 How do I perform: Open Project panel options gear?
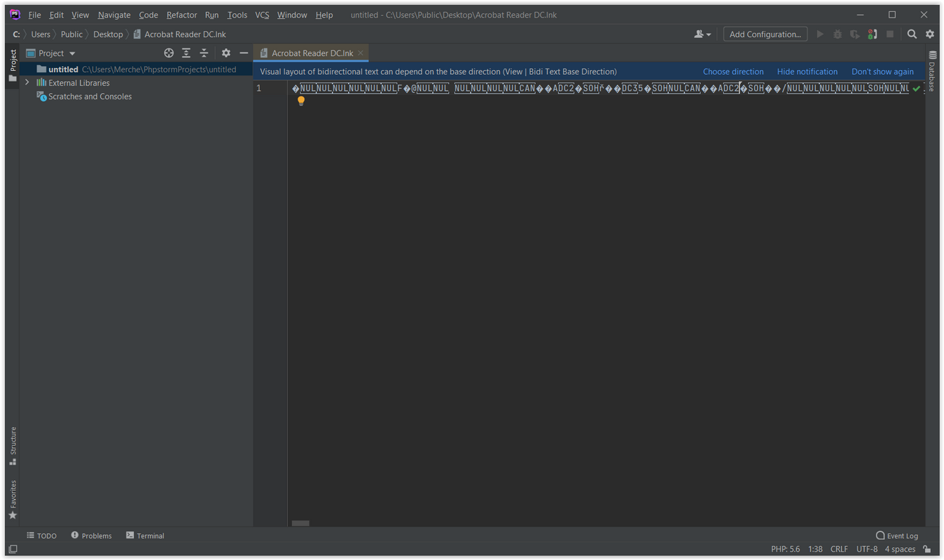pyautogui.click(x=226, y=53)
